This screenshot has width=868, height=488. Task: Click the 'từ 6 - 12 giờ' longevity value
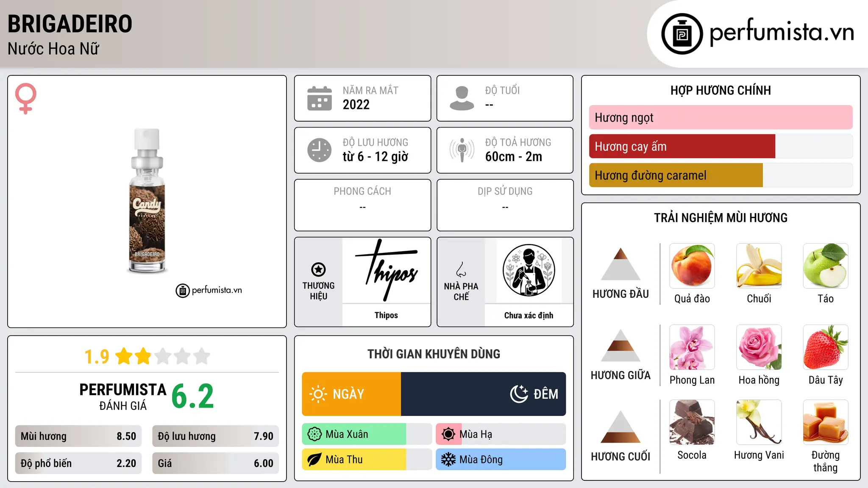pos(376,157)
